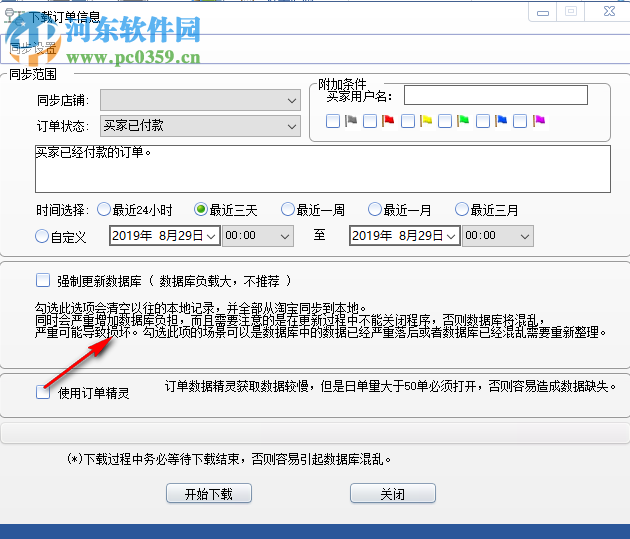The image size is (630, 539).
Task: Open the end date picker dropdown
Action: tap(451, 236)
